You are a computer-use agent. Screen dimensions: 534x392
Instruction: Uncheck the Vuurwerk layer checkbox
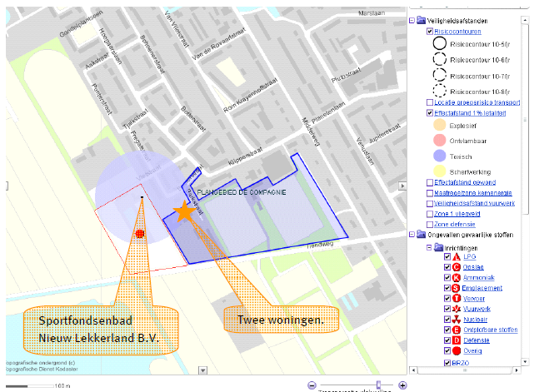447,309
